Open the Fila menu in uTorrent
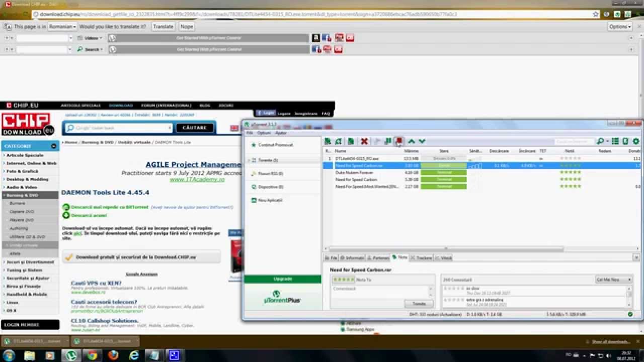Viewport: 644px width, 362px height. [x=250, y=133]
